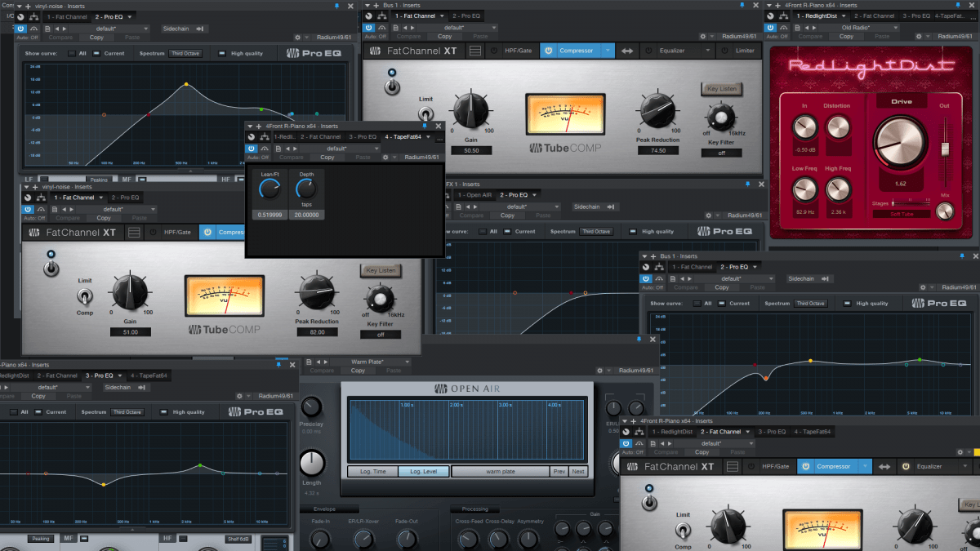Flip Limit/Comp switch in Bus 1 Fat Channel
Screen dimensions: 980x551
click(x=426, y=114)
